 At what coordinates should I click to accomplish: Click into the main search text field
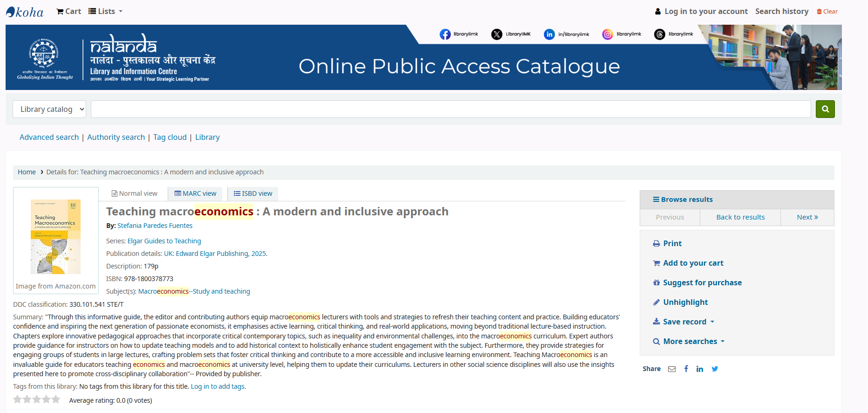[450, 110]
